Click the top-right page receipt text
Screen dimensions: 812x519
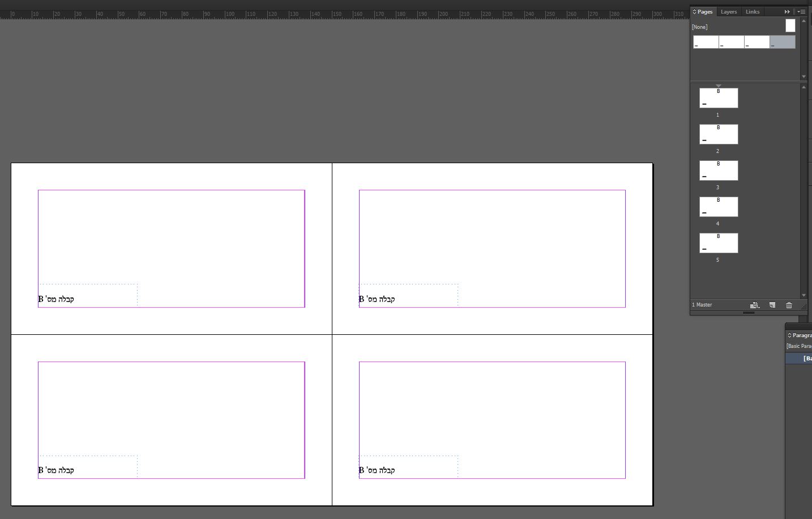click(377, 299)
